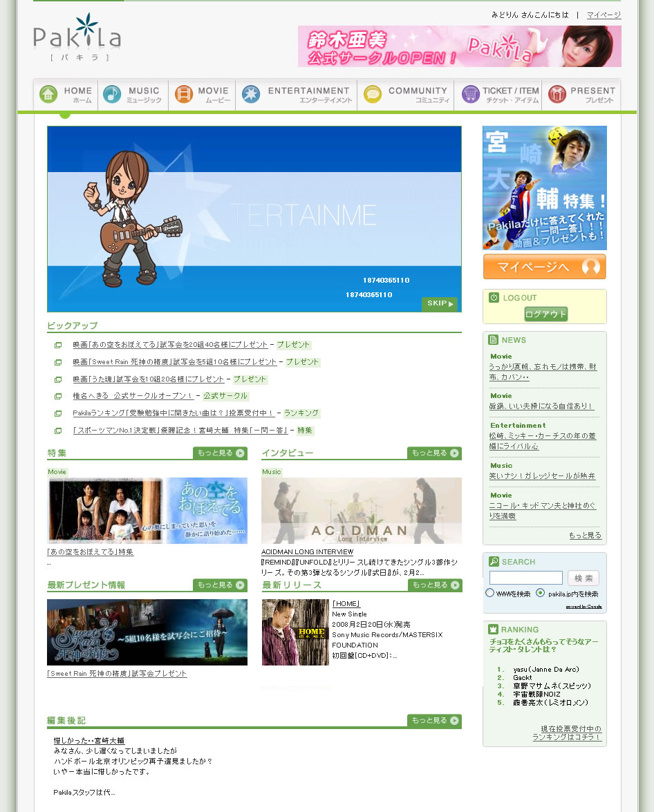
Task: Click the HOME single album cover
Action: [295, 632]
